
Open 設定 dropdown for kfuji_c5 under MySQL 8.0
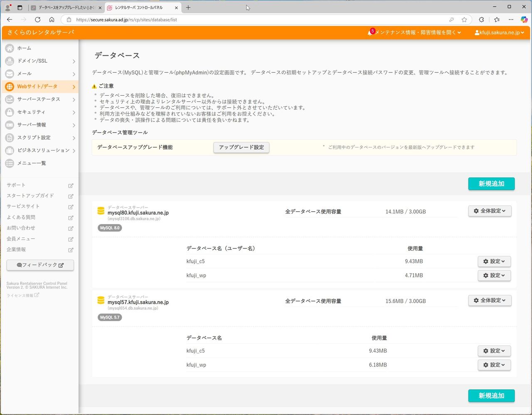point(494,261)
